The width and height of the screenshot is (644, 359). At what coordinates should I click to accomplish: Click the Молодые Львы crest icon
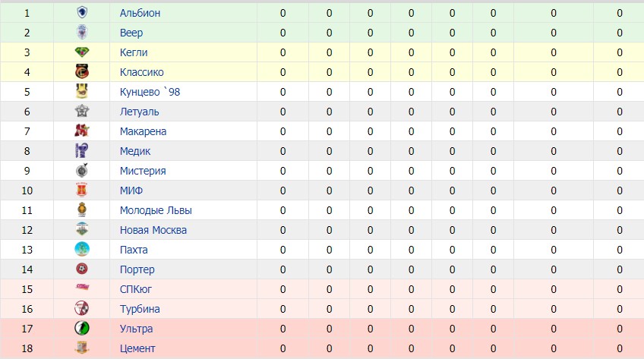[82, 209]
